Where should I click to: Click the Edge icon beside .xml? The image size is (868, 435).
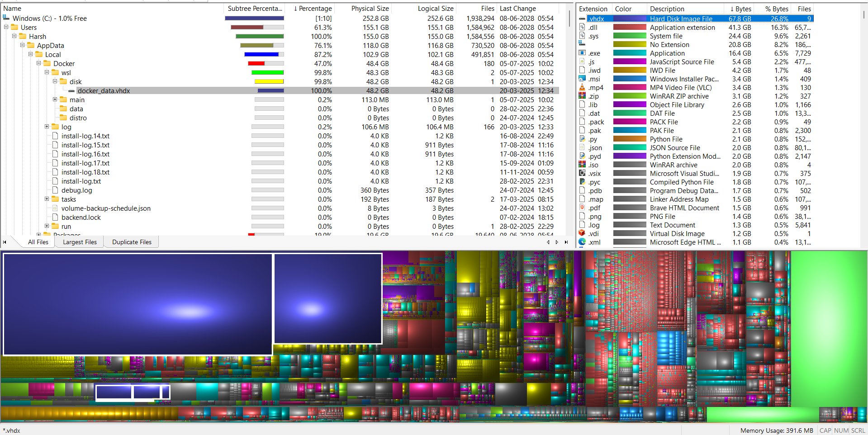click(x=582, y=242)
